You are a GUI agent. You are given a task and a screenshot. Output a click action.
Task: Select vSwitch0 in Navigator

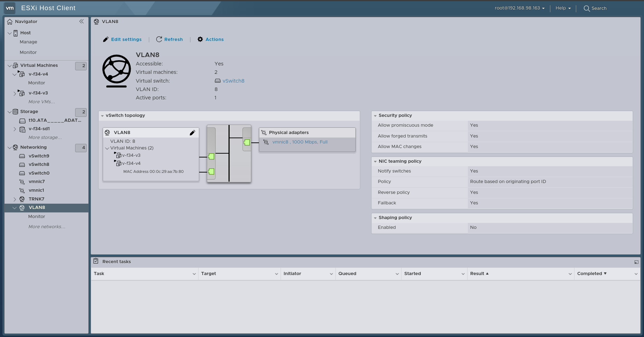39,173
